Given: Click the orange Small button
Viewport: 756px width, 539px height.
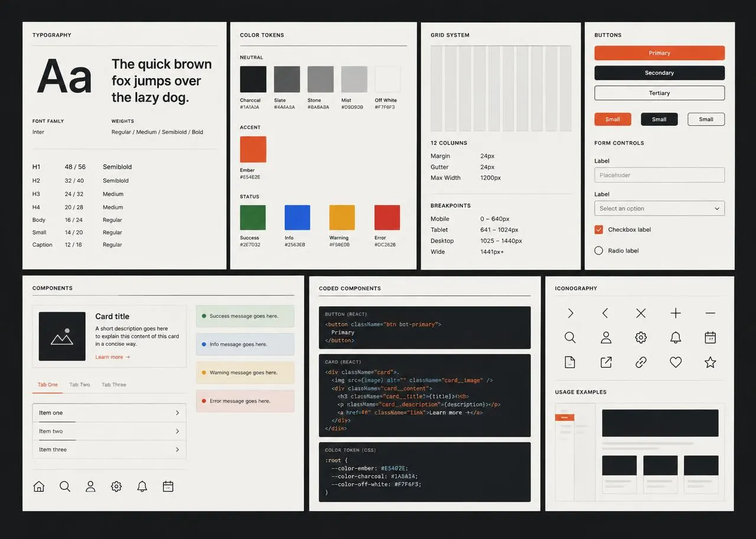Looking at the screenshot, I should point(612,119).
